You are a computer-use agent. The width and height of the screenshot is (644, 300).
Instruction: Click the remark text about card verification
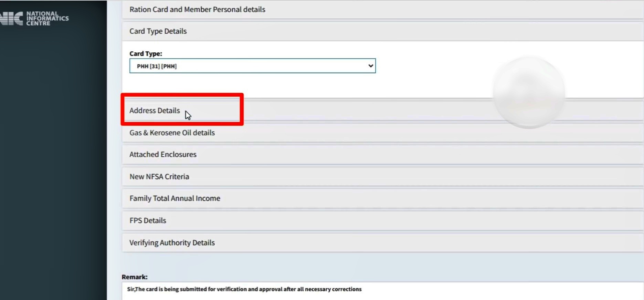(x=244, y=289)
